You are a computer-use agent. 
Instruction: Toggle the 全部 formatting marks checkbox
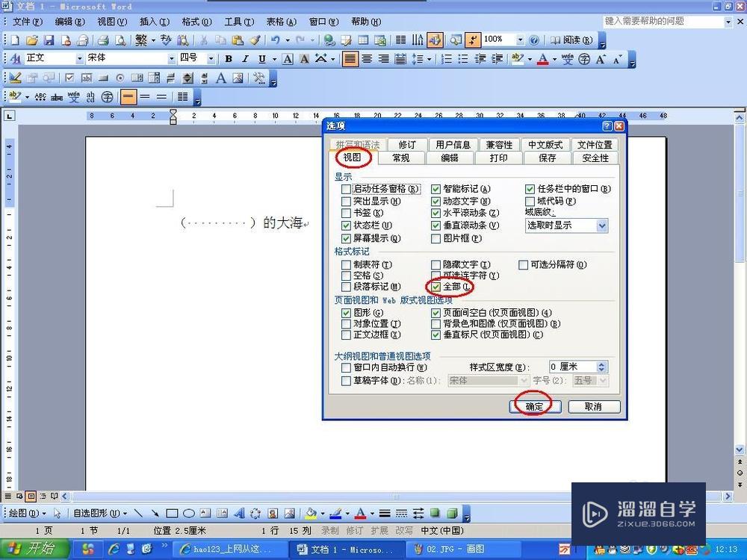coord(436,287)
